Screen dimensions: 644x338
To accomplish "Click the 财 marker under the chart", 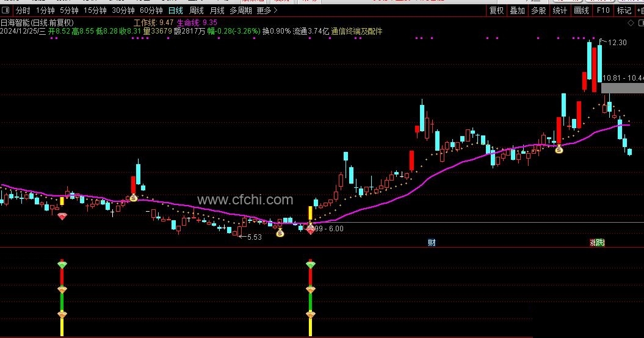I will point(432,243).
